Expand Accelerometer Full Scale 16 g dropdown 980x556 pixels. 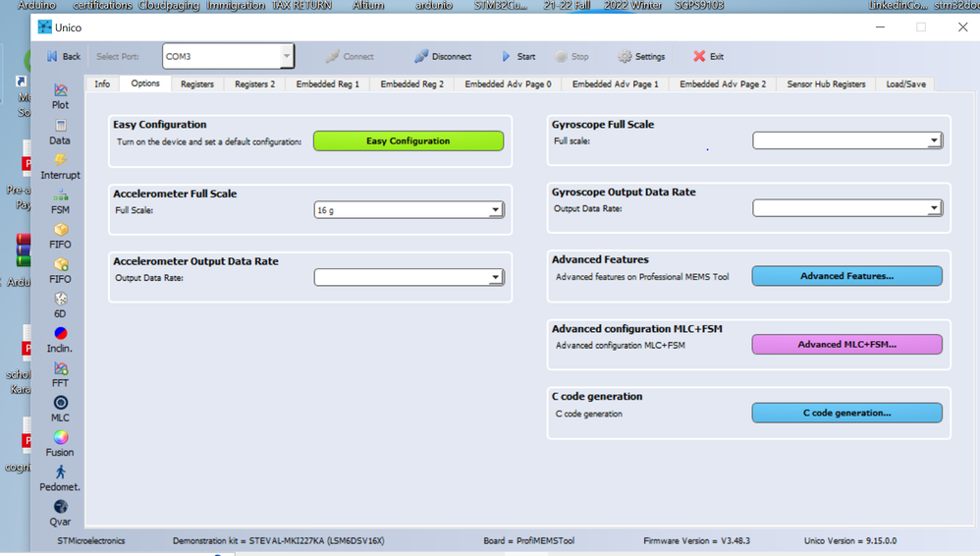pos(495,210)
